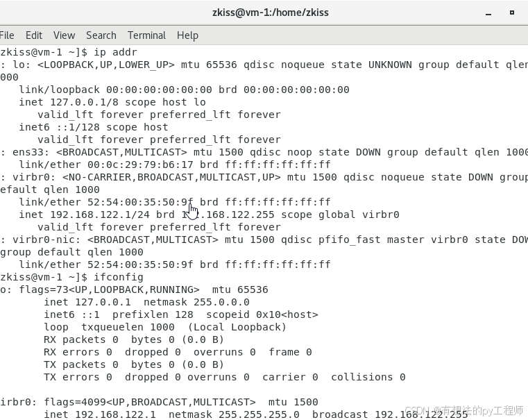Click 'carrier 0' text

pos(290,377)
